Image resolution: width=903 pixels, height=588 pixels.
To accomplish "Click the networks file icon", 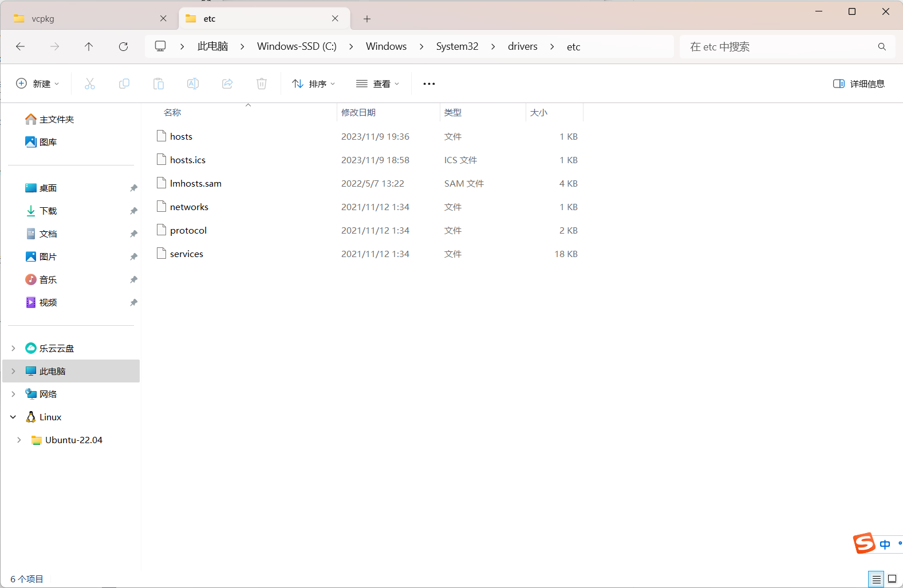I will pos(161,206).
